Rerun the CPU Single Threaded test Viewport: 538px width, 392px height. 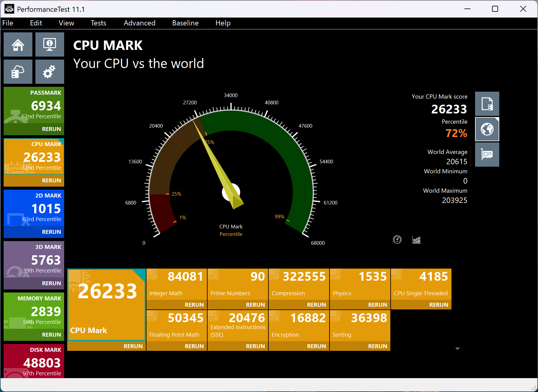click(439, 305)
